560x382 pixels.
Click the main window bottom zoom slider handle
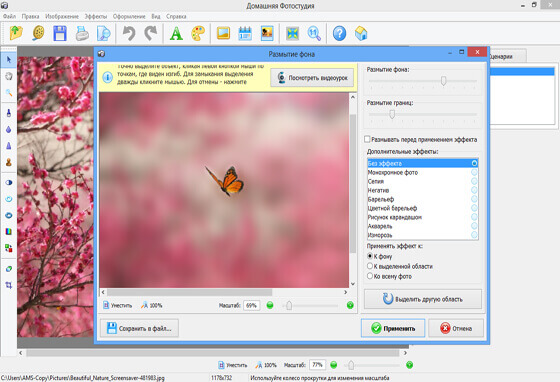tap(351, 365)
